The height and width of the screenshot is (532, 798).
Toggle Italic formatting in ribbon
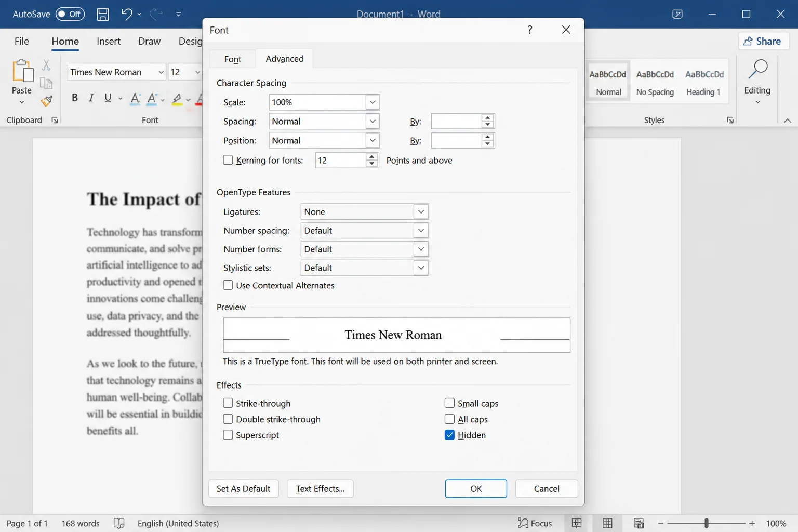(x=91, y=98)
